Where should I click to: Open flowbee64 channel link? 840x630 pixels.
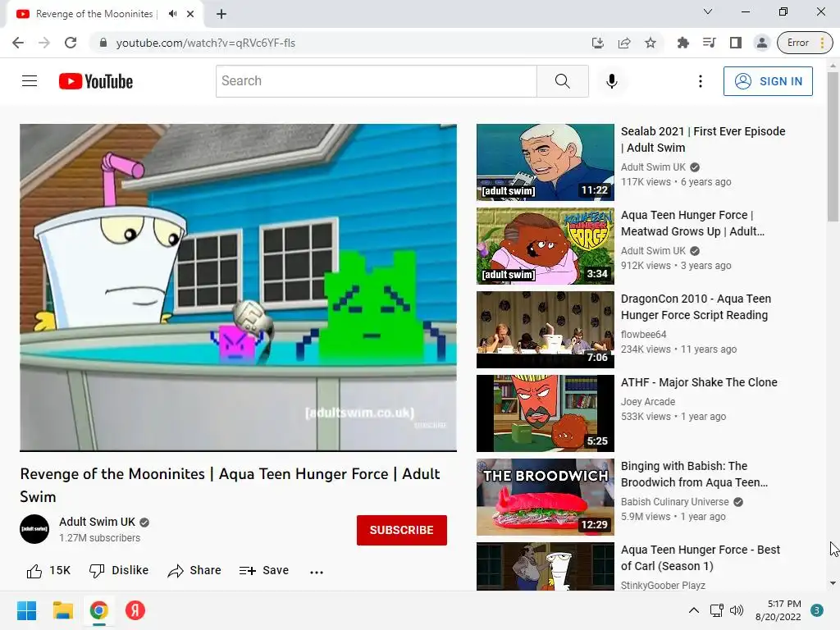(x=643, y=335)
